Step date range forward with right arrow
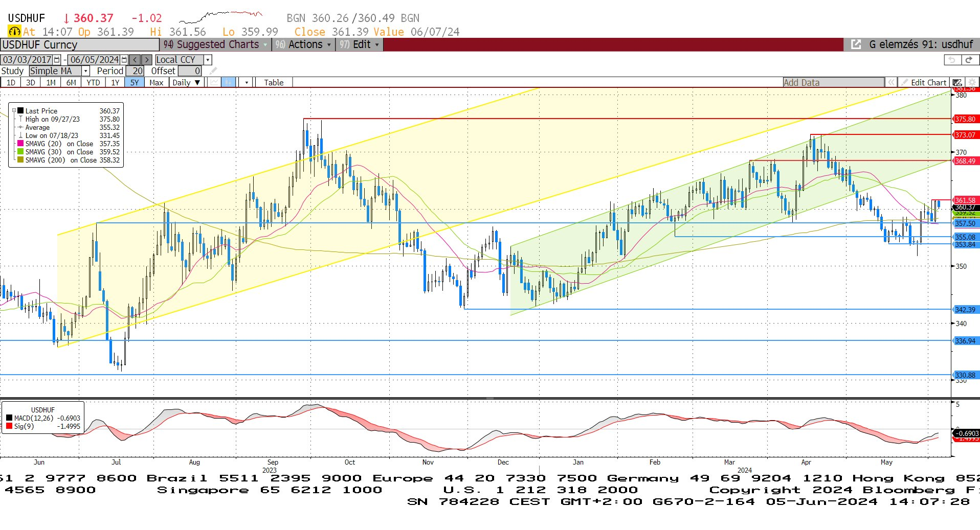 point(146,60)
